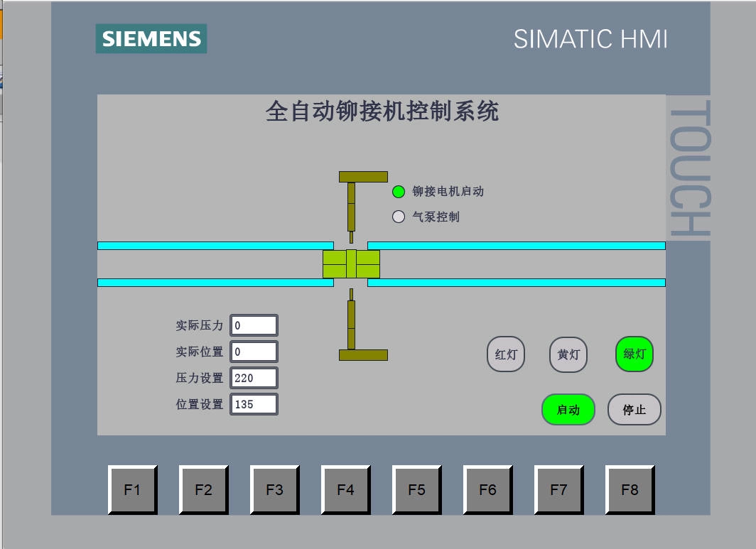Toggle the 铆接电机启动 indicator lamp
Screen dimensions: 756x549
[x=399, y=191]
